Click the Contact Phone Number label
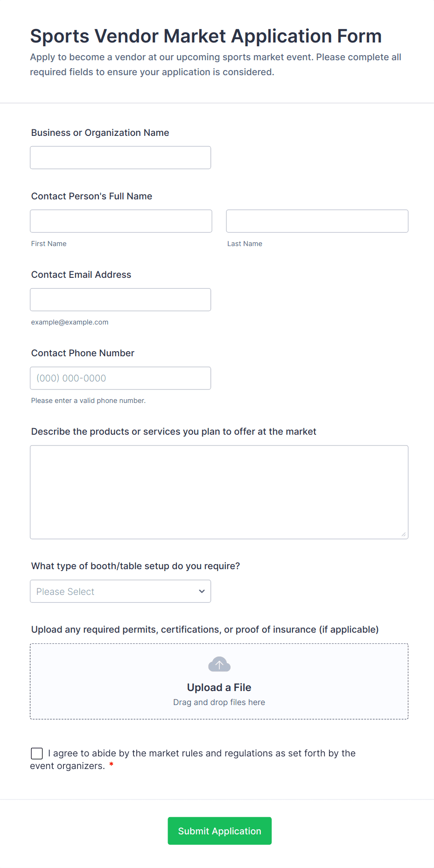 (x=83, y=353)
